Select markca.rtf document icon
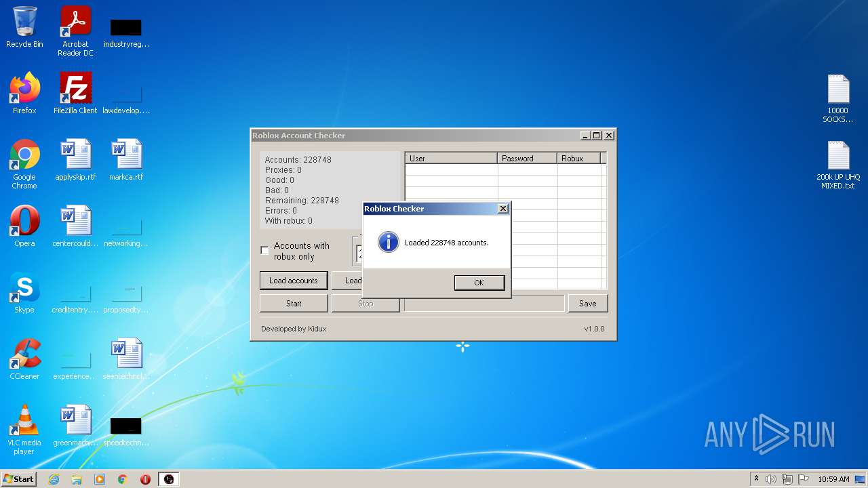 (x=126, y=160)
